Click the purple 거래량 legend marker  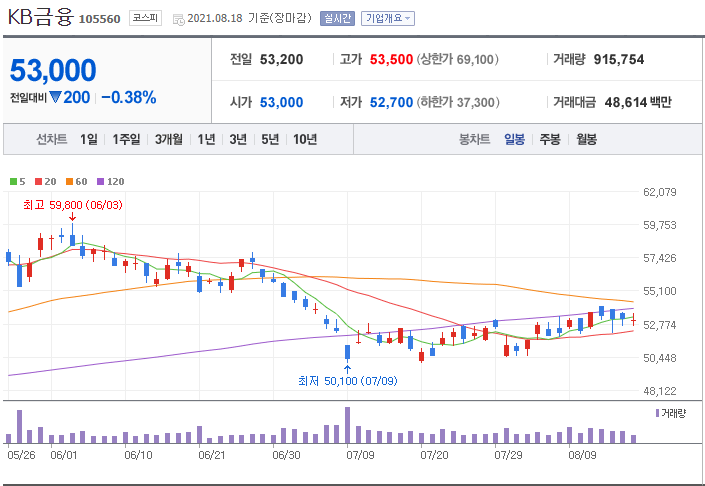[657, 413]
